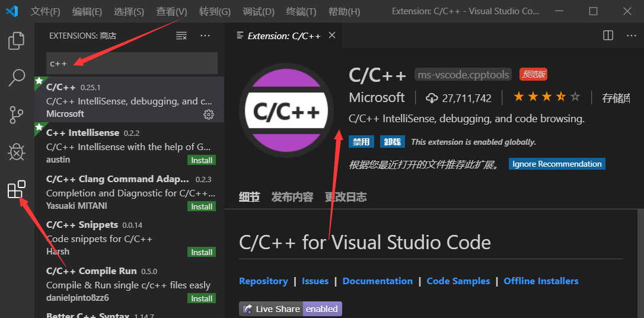Open the 编辑(E) menu
The height and width of the screenshot is (318, 644).
(87, 11)
